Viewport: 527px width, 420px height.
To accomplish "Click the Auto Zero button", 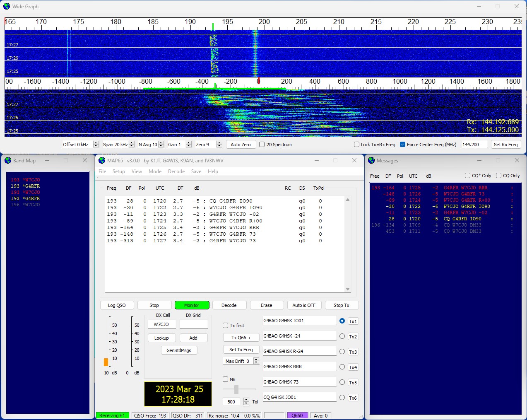I will pyautogui.click(x=241, y=145).
